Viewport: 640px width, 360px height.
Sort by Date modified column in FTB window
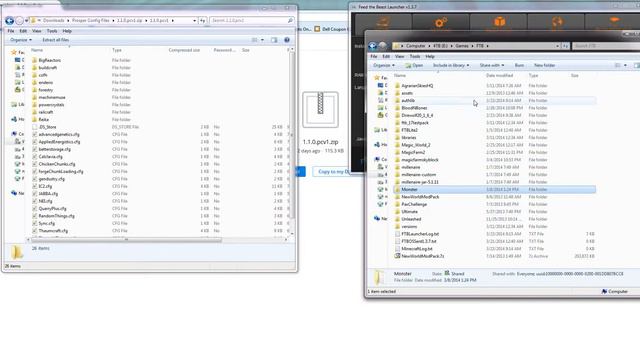(499, 76)
